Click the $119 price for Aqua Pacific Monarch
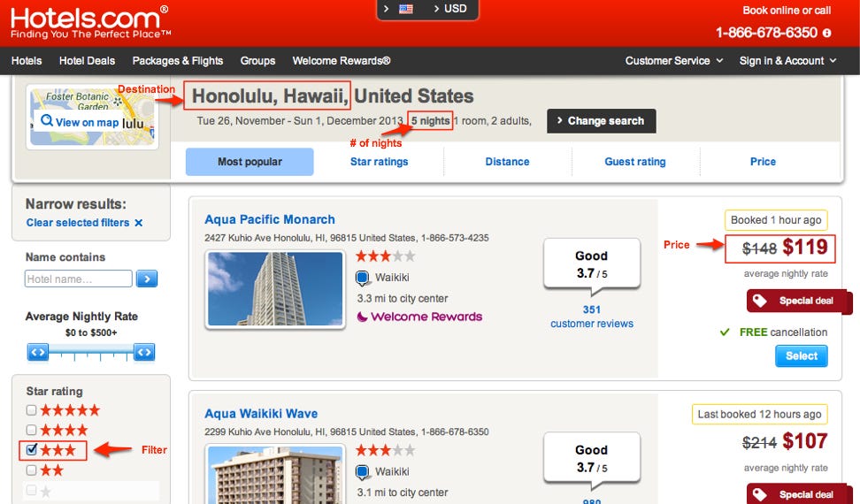 [805, 247]
